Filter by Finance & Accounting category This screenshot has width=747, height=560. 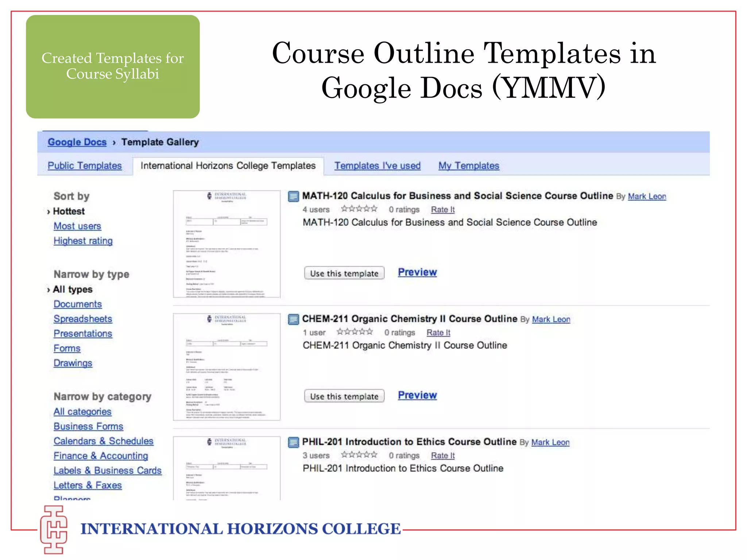(101, 456)
